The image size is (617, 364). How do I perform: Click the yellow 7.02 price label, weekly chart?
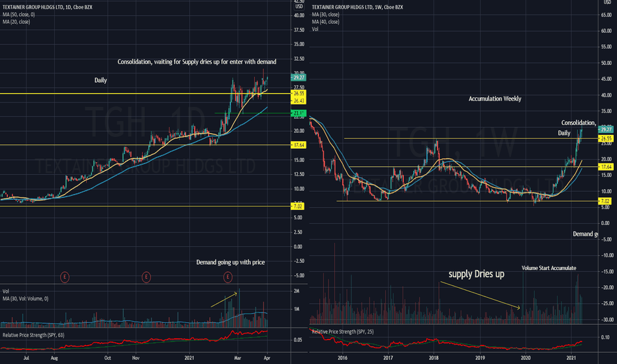[605, 201]
